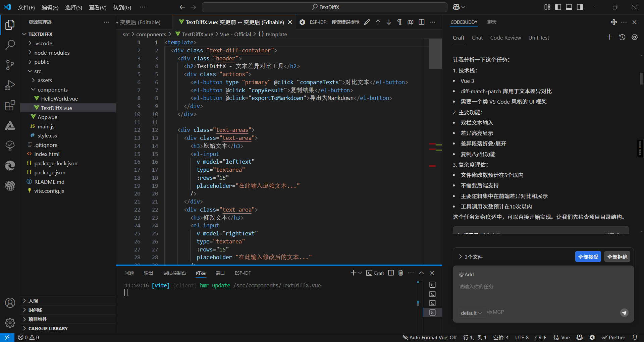Viewport: 644px width, 342px height.
Task: Click the pencil edit icon in editor toolbar
Action: click(367, 22)
